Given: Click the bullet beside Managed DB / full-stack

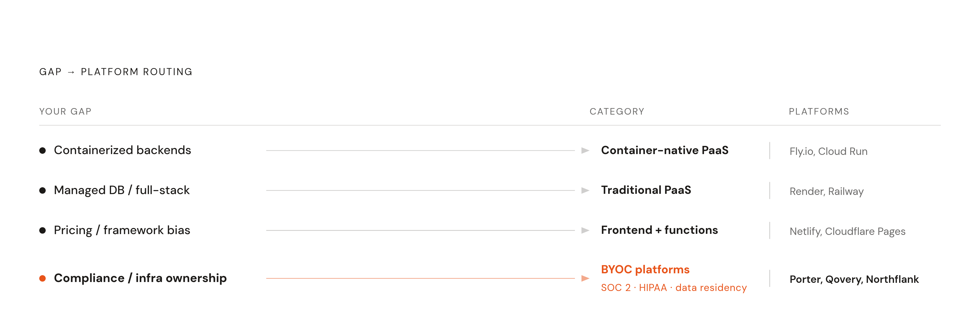Looking at the screenshot, I should coord(43,191).
